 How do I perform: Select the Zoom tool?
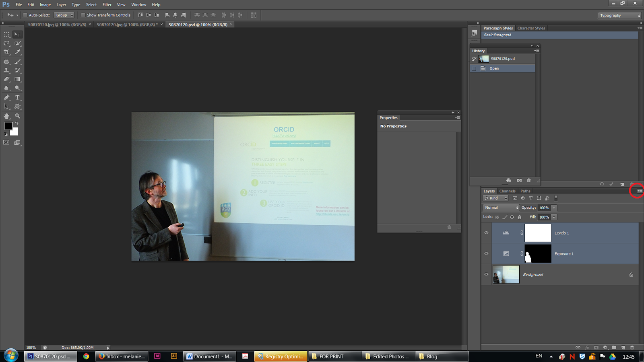pyautogui.click(x=17, y=115)
